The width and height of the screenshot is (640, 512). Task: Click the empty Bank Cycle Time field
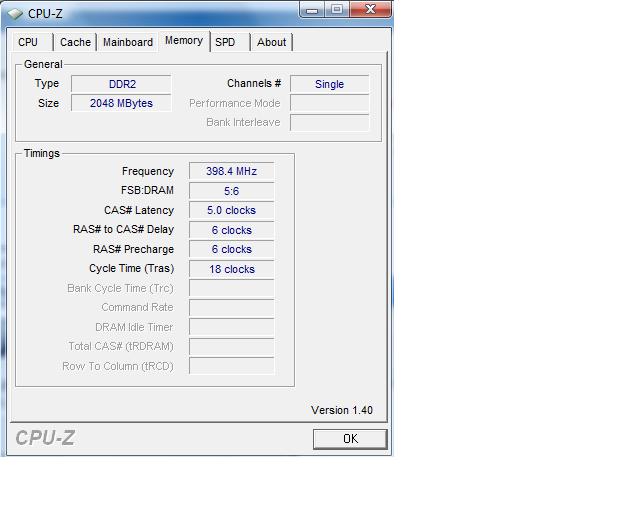coord(231,288)
